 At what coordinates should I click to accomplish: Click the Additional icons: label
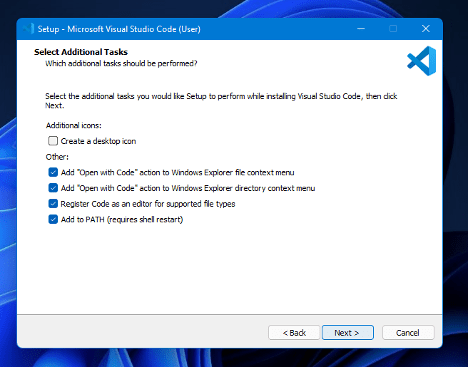click(x=74, y=125)
